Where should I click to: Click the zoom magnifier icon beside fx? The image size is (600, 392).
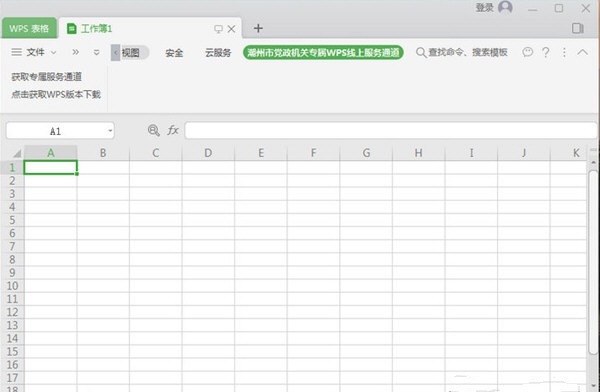[x=153, y=131]
